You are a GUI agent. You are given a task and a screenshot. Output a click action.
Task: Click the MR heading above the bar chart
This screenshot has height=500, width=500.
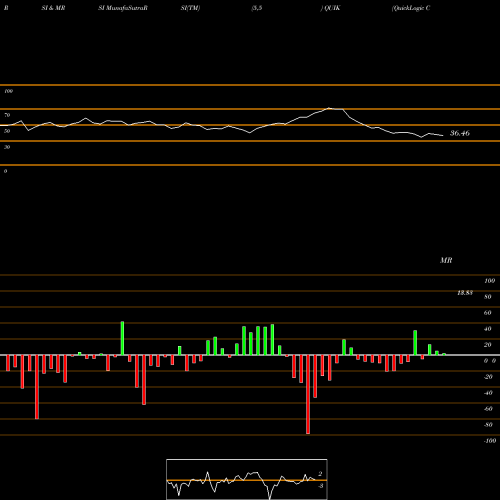click(x=446, y=260)
